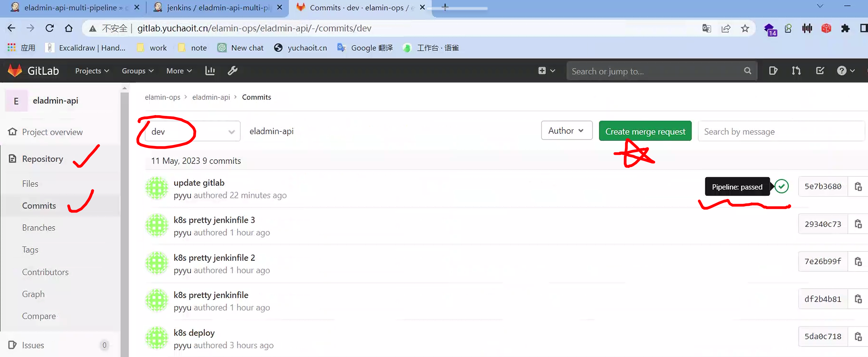Open the analytics chart icon in navbar
The width and height of the screenshot is (868, 357).
[210, 71]
